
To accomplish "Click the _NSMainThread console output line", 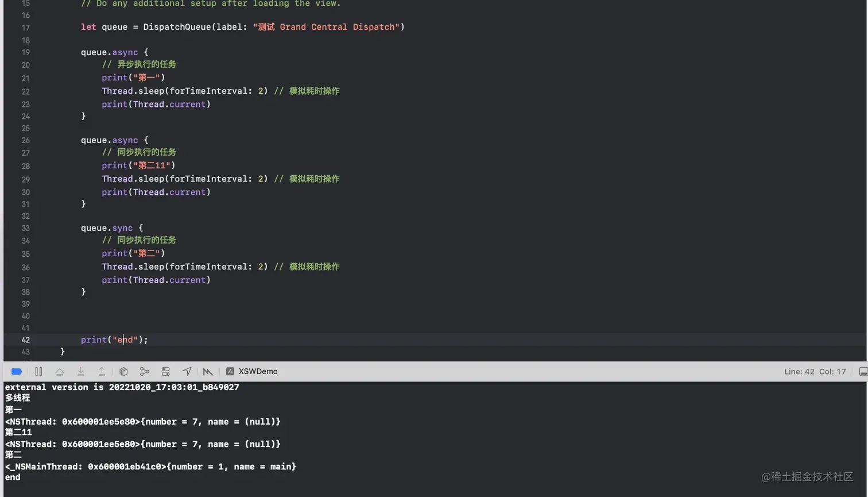I will click(x=150, y=467).
